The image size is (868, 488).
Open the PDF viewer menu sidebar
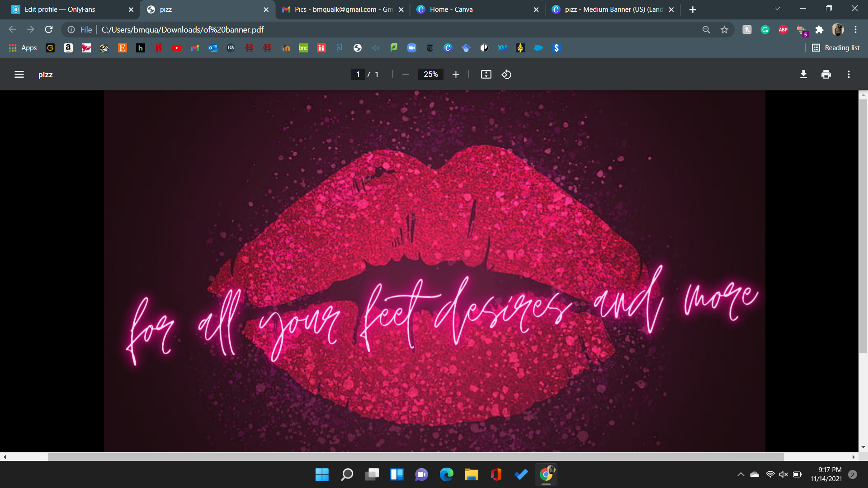[19, 74]
